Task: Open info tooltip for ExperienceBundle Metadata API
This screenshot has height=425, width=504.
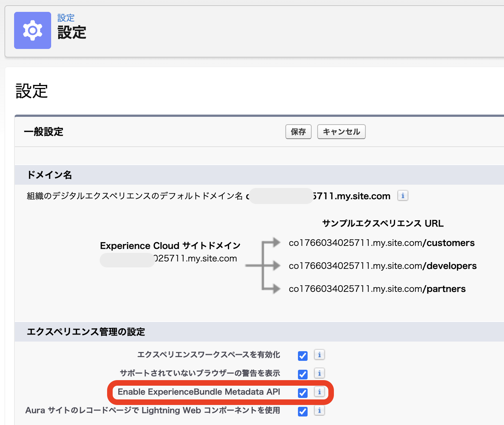Action: pyautogui.click(x=319, y=392)
